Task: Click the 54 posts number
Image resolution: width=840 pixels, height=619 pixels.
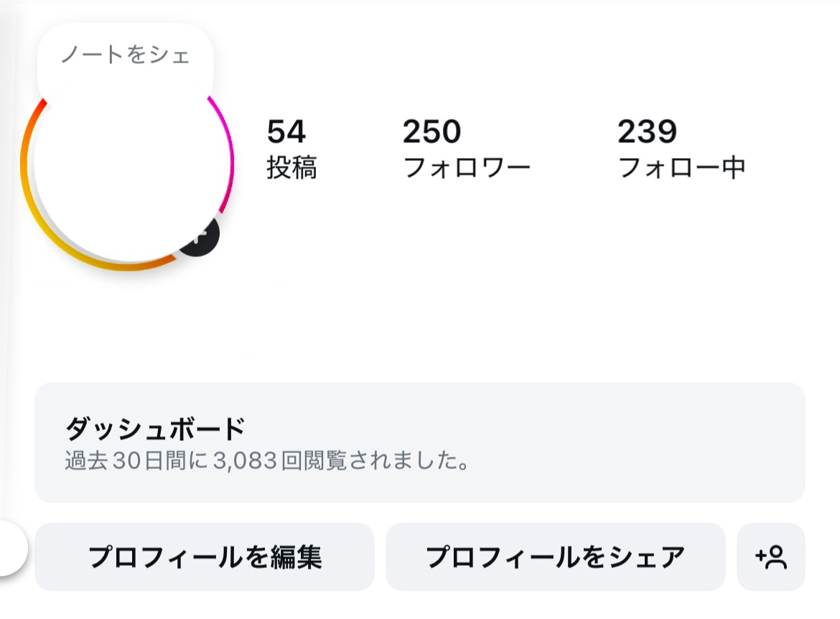Action: coord(286,132)
